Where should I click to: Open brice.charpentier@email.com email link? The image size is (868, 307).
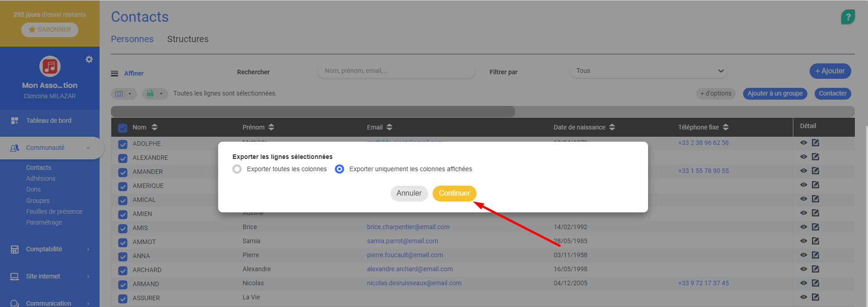coord(408,227)
